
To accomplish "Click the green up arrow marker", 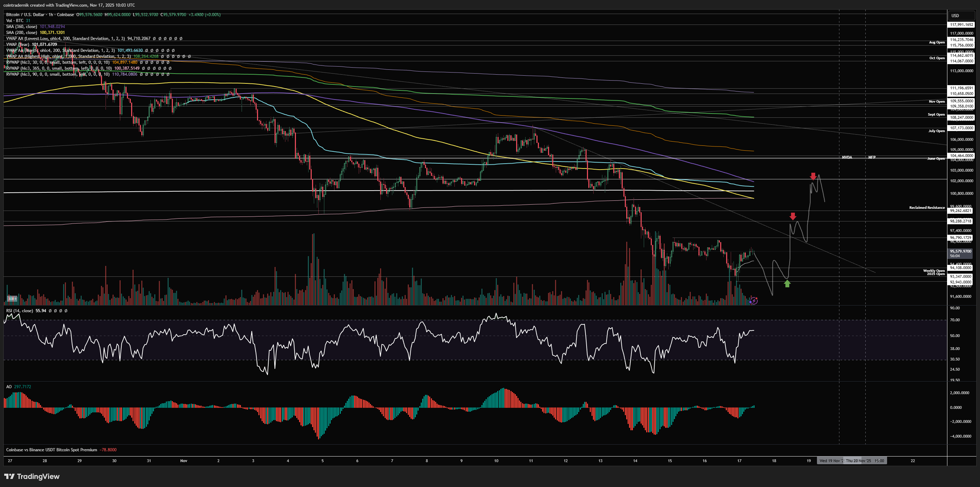I will pos(787,283).
